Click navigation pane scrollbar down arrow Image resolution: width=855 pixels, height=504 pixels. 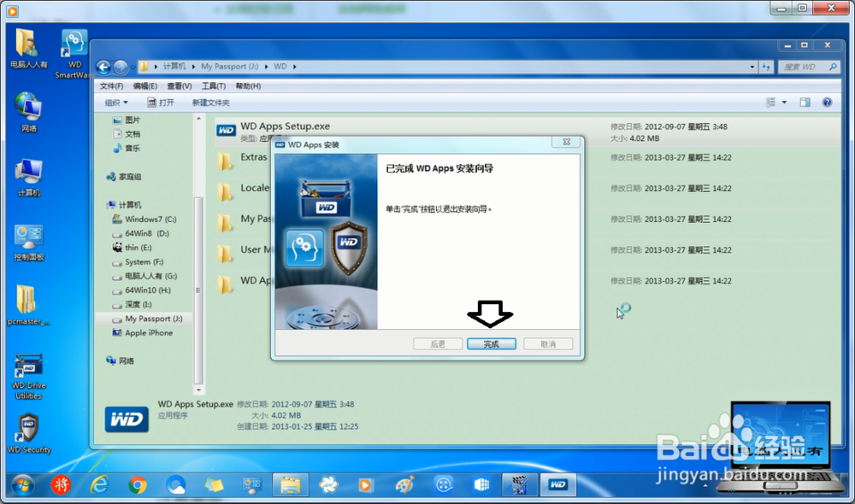click(198, 390)
